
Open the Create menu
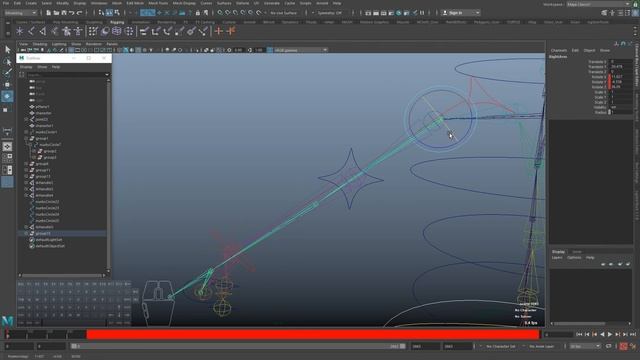pyautogui.click(x=31, y=3)
